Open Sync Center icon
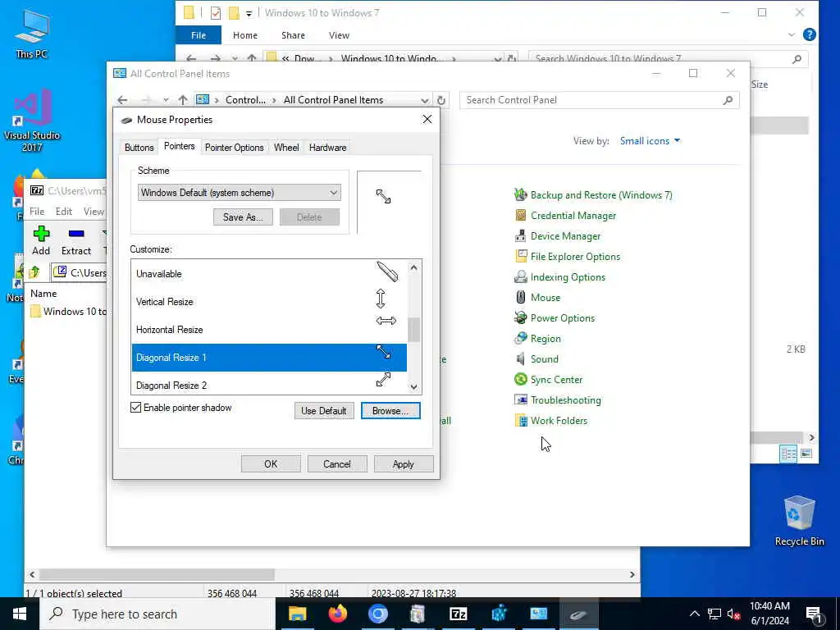This screenshot has height=630, width=840. (520, 379)
